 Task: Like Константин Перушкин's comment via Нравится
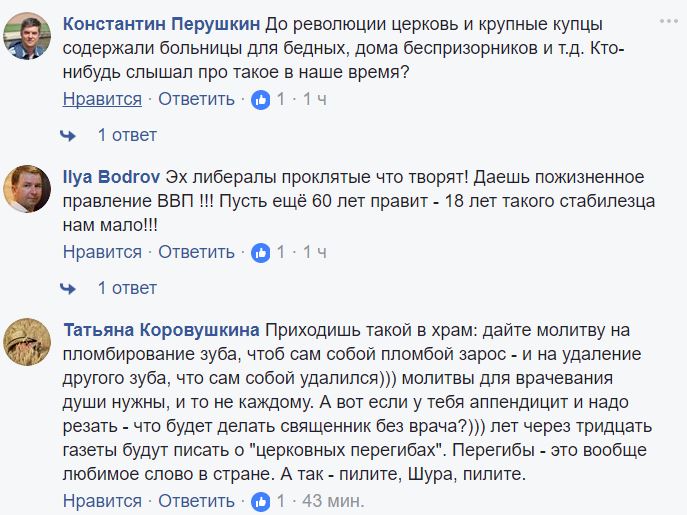pos(102,99)
